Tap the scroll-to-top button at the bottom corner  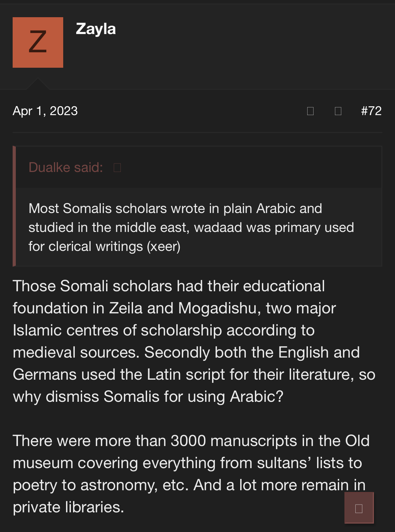tap(359, 508)
